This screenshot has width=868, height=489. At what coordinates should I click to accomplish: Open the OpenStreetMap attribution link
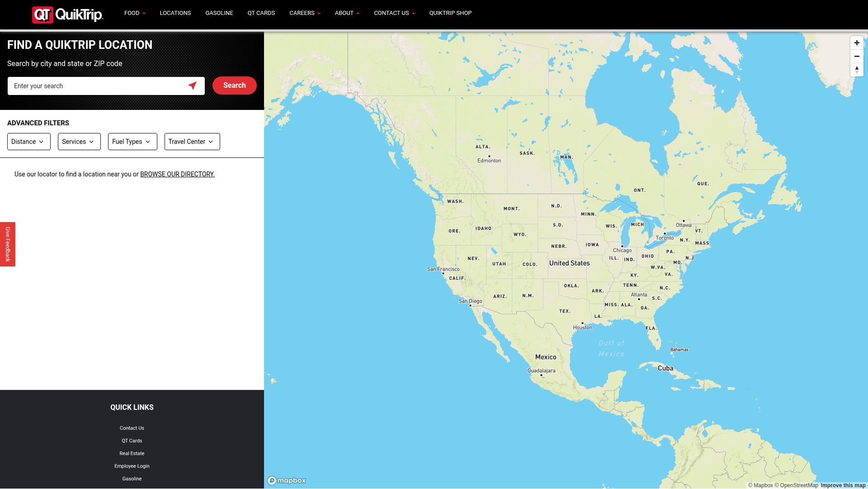[x=796, y=485]
